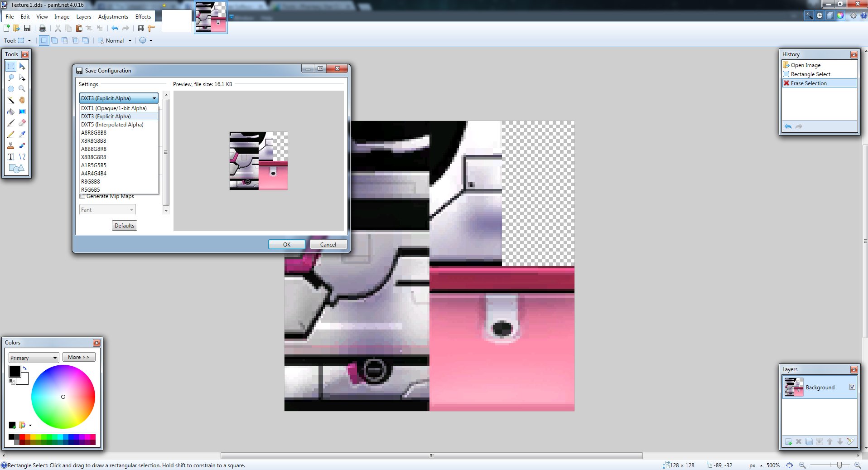Select the Clone Stamp tool
Screen dimensions: 868x470
[x=11, y=145]
